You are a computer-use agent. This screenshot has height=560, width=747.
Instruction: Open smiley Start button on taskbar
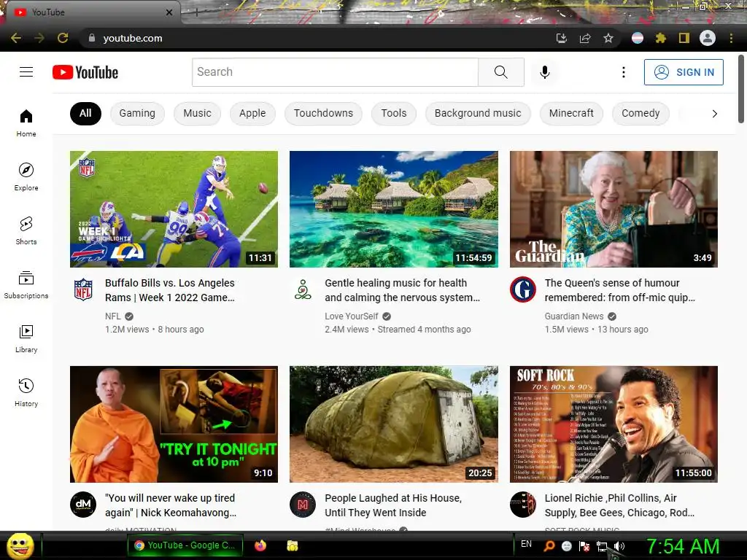tap(20, 545)
